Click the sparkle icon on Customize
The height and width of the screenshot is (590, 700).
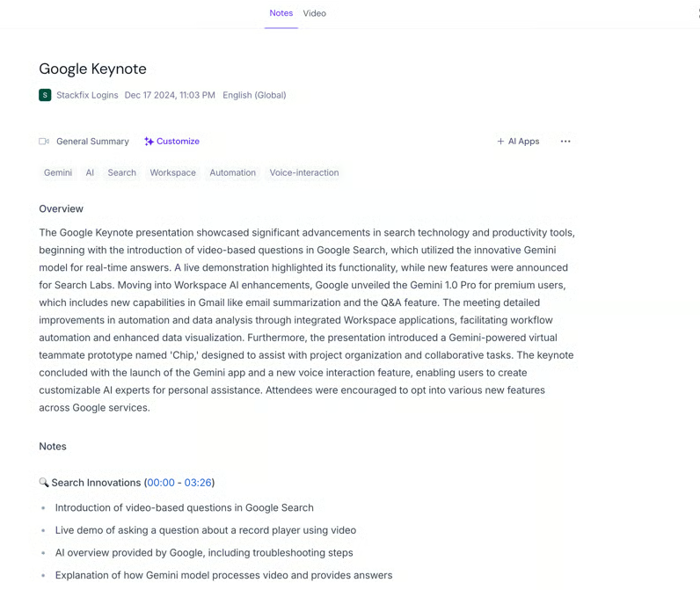click(149, 142)
